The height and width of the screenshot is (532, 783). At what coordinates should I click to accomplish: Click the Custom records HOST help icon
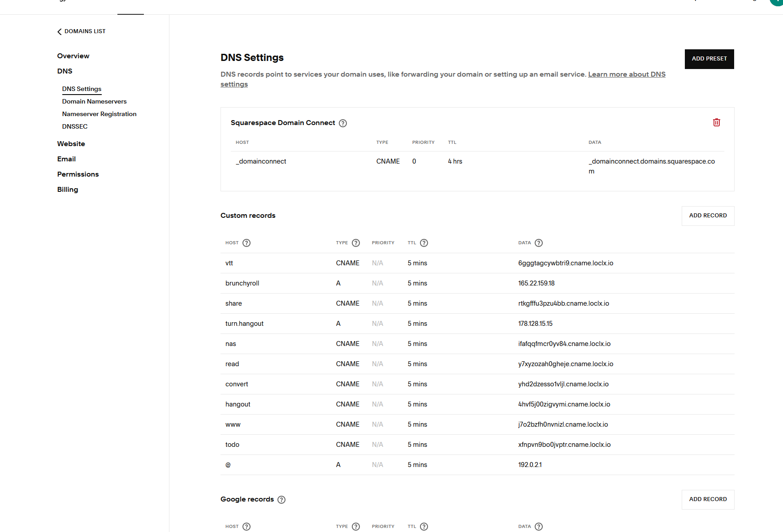[x=247, y=243]
